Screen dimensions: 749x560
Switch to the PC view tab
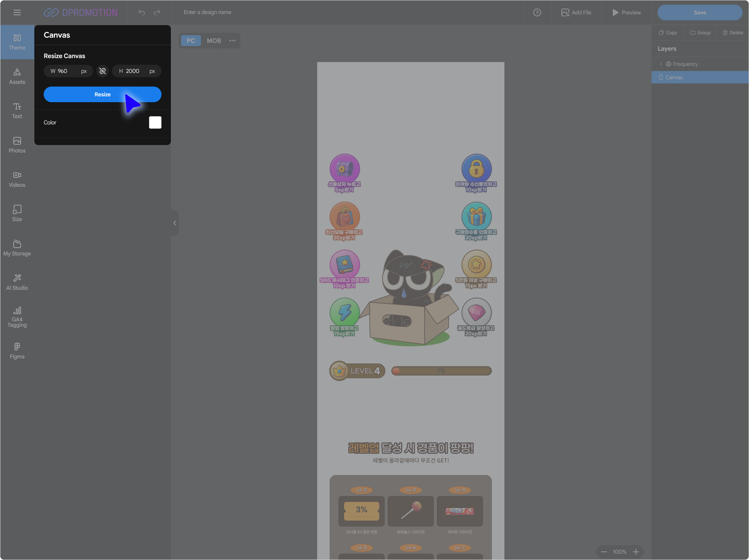pos(191,41)
